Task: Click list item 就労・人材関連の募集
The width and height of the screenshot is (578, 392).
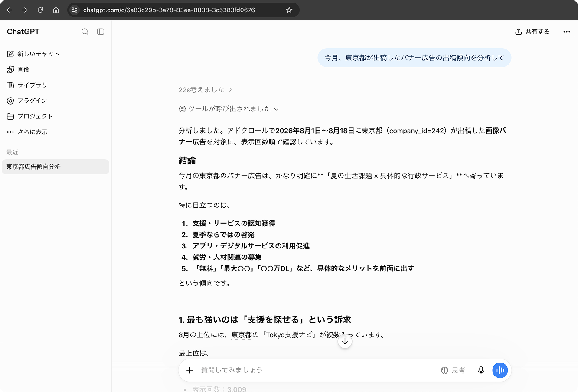Action: 227,257
